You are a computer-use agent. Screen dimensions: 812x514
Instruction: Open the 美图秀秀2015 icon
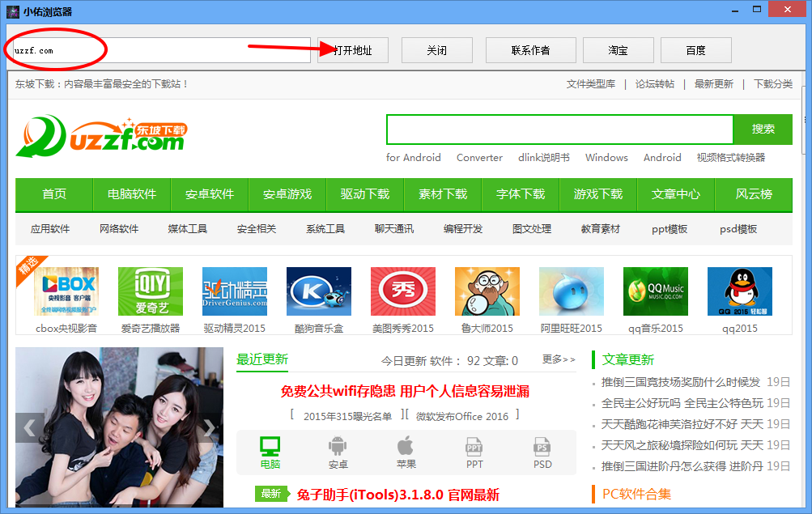point(403,291)
